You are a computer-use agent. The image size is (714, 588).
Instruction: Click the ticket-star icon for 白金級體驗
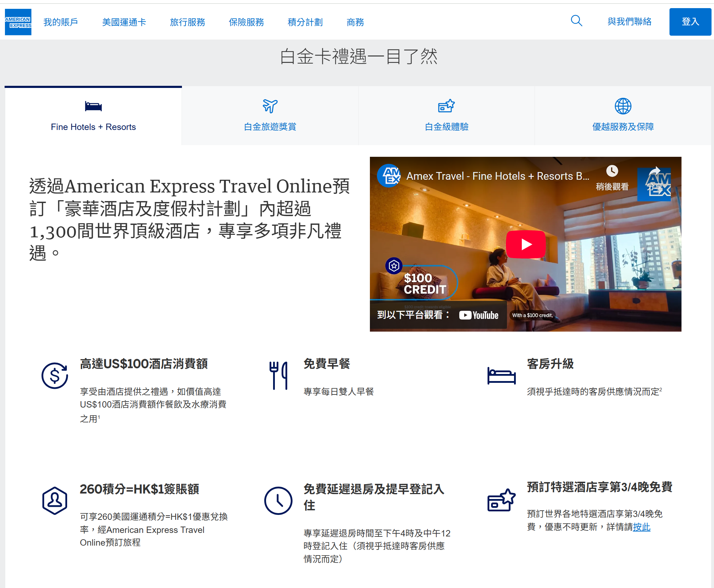446,106
